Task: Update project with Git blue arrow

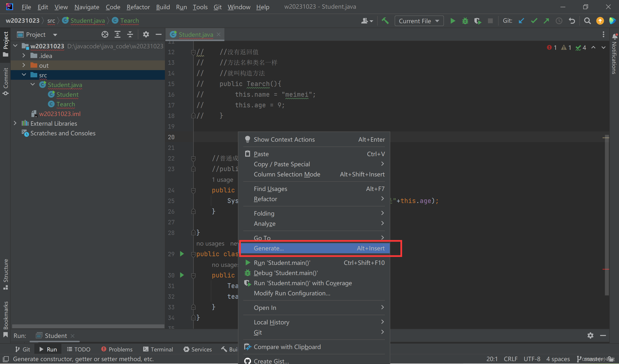Action: [521, 21]
